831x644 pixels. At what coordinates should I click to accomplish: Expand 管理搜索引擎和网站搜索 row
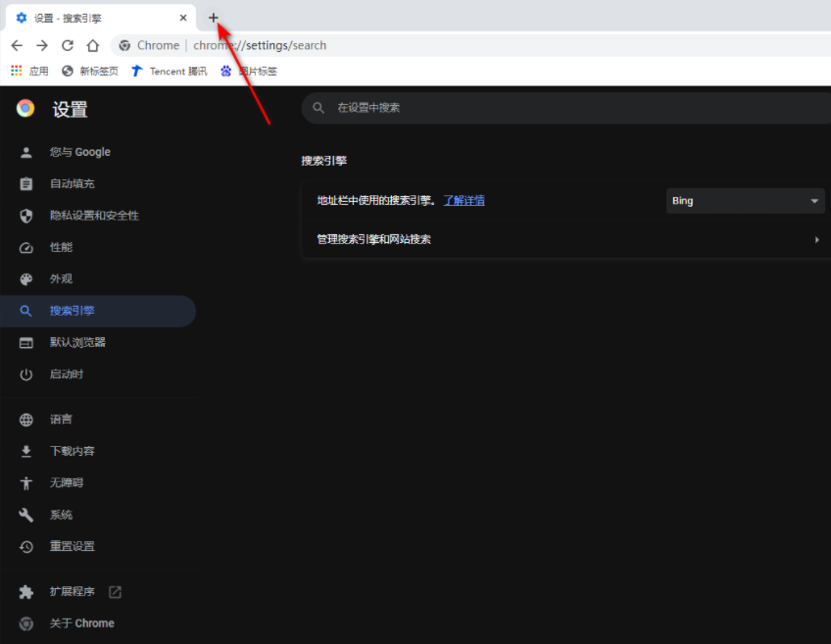(x=566, y=239)
